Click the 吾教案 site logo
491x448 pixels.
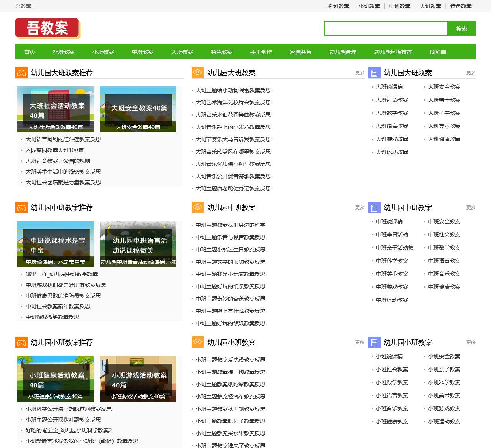(x=47, y=28)
